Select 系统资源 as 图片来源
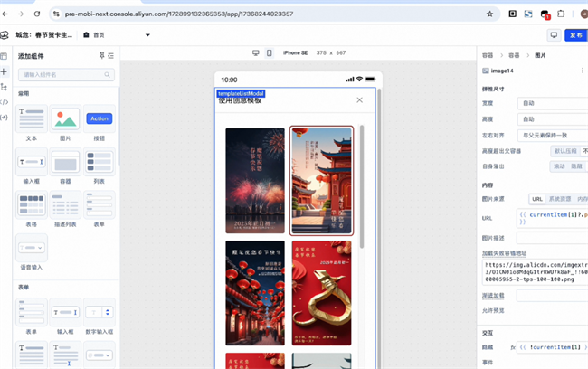The height and width of the screenshot is (369, 588). pos(560,199)
